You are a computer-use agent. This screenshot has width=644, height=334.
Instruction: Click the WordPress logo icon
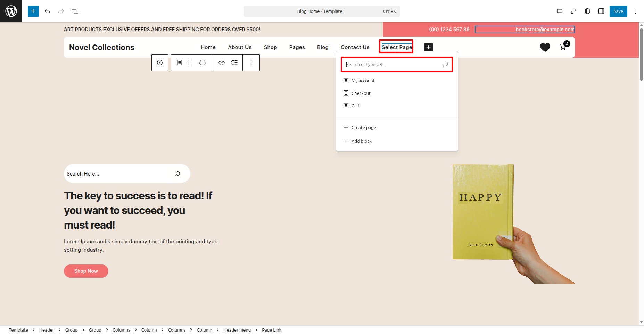[11, 11]
